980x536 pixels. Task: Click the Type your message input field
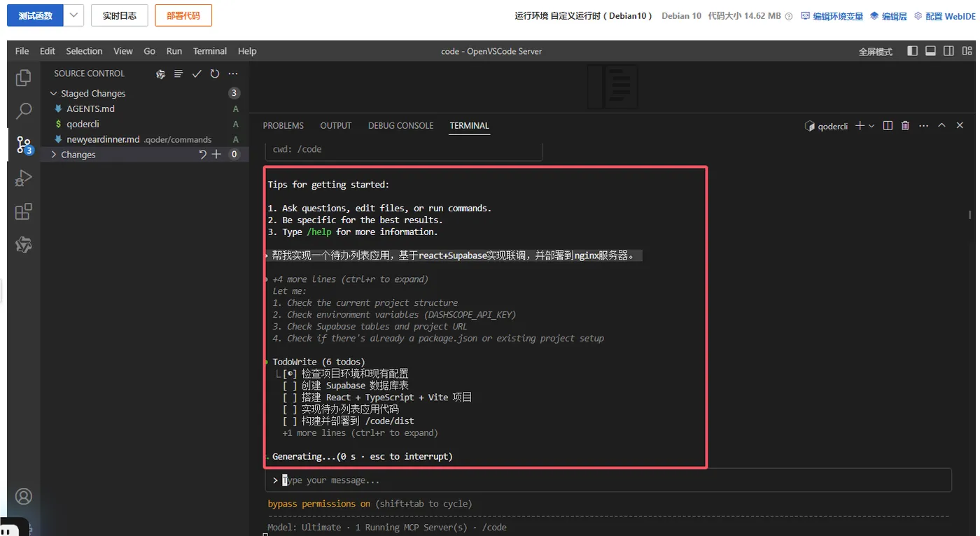[x=608, y=480]
